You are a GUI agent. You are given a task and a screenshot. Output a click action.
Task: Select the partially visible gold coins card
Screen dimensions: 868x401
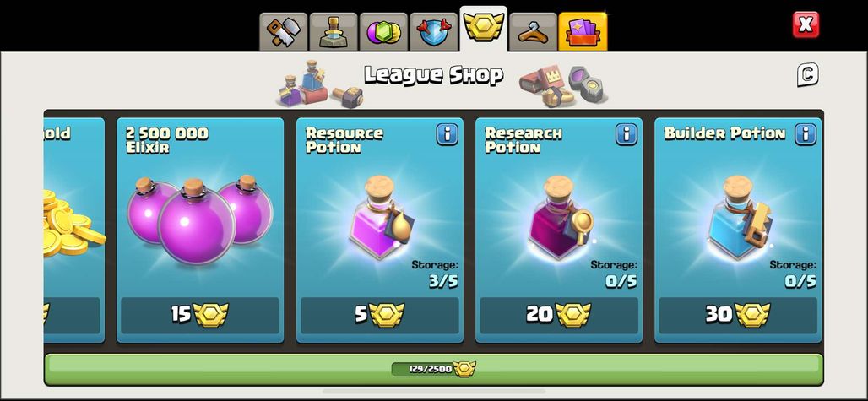(x=74, y=230)
